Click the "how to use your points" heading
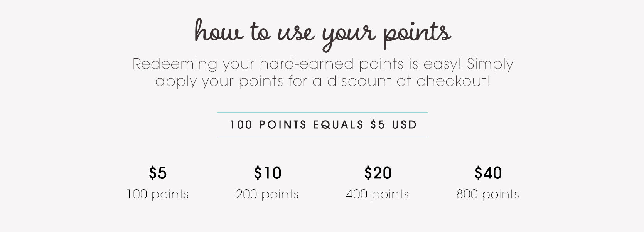 322,32
